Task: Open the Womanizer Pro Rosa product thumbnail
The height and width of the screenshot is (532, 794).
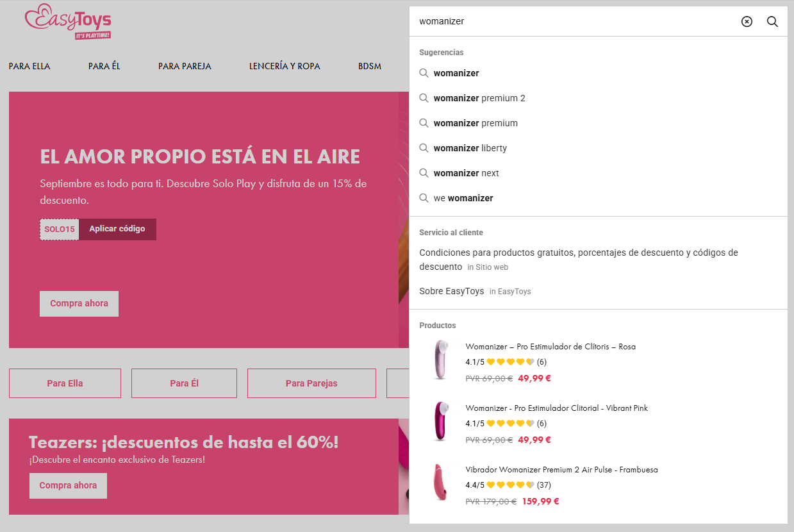Action: 441,360
